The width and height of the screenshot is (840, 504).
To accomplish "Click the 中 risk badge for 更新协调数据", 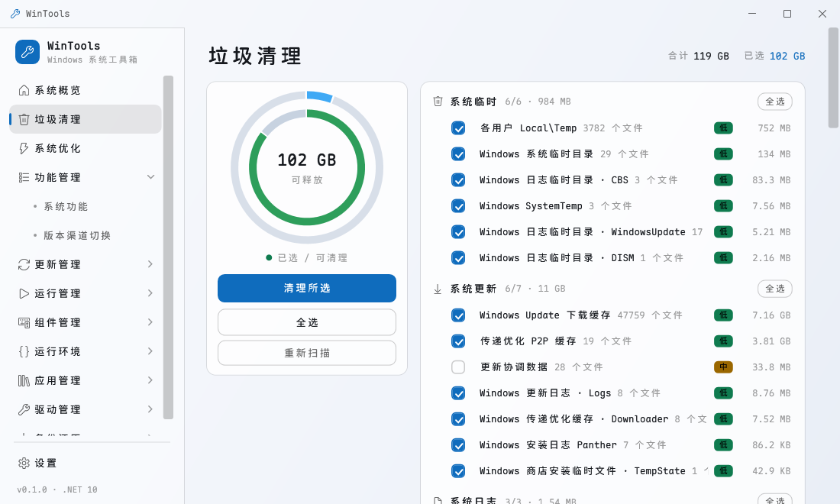I will 723,367.
